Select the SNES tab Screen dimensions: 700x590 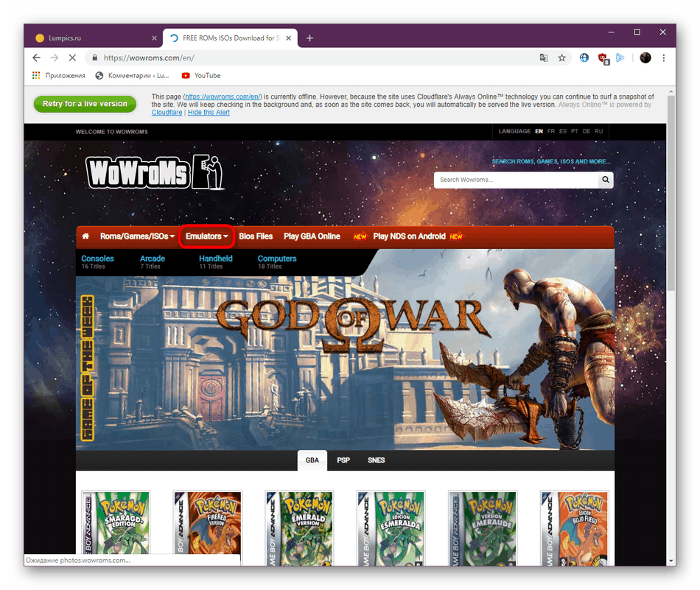[x=376, y=460]
